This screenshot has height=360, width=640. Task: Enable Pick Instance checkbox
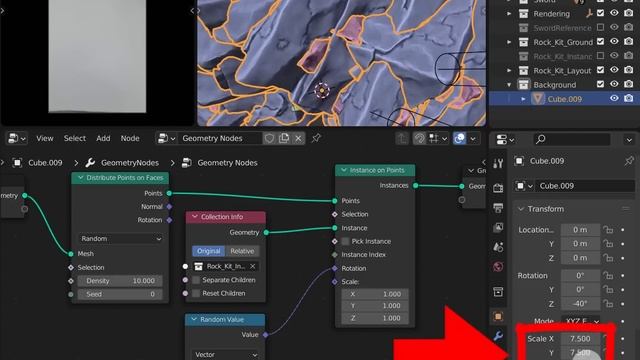345,241
